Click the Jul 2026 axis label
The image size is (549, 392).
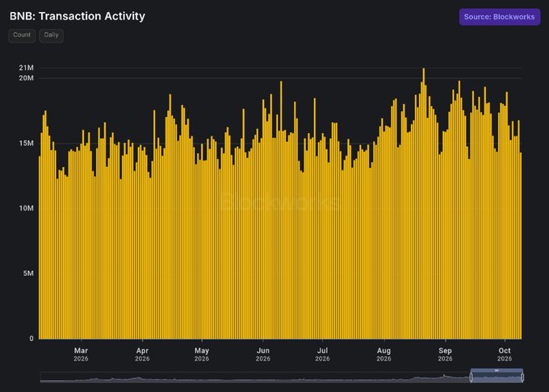coord(322,354)
